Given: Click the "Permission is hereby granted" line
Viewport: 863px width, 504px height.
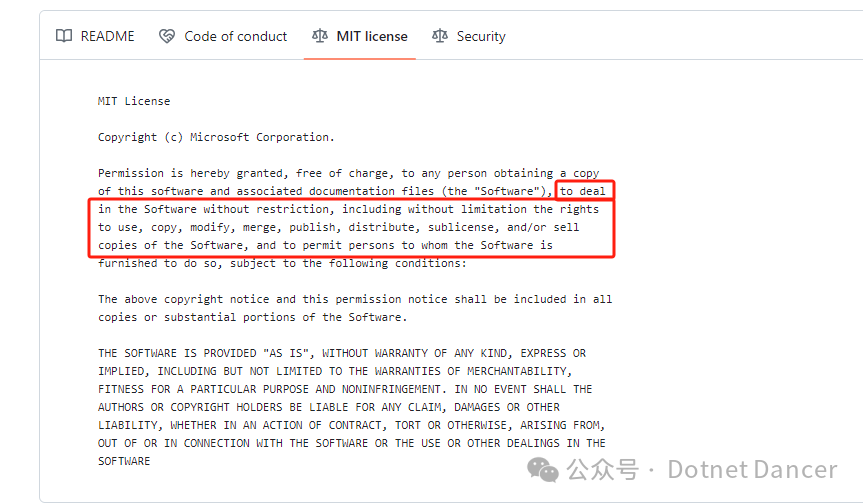Looking at the screenshot, I should [x=348, y=173].
